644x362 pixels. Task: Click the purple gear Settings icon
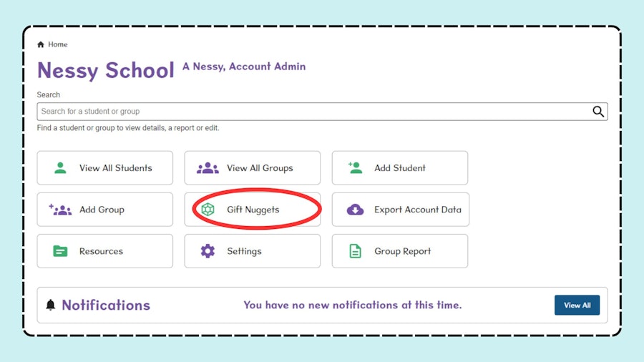click(208, 251)
